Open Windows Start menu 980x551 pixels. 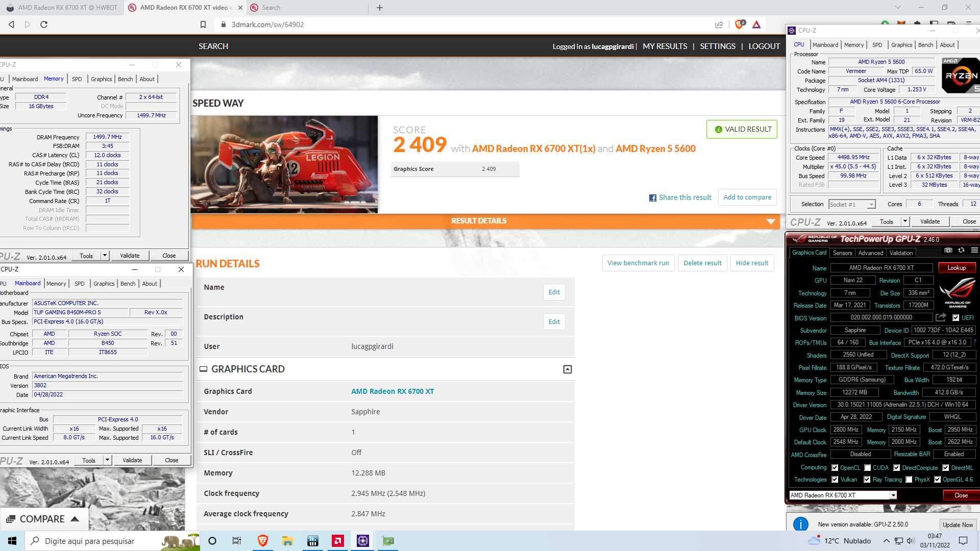(12, 541)
